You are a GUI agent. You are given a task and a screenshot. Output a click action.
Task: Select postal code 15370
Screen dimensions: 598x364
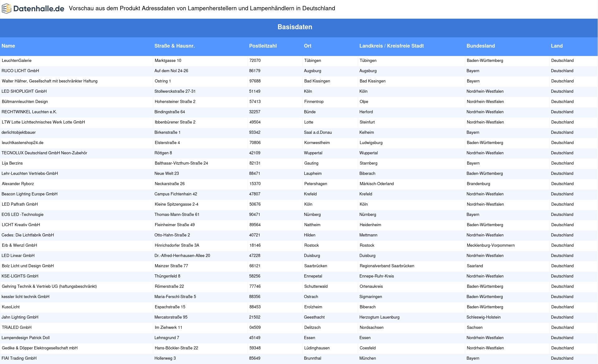(x=255, y=184)
